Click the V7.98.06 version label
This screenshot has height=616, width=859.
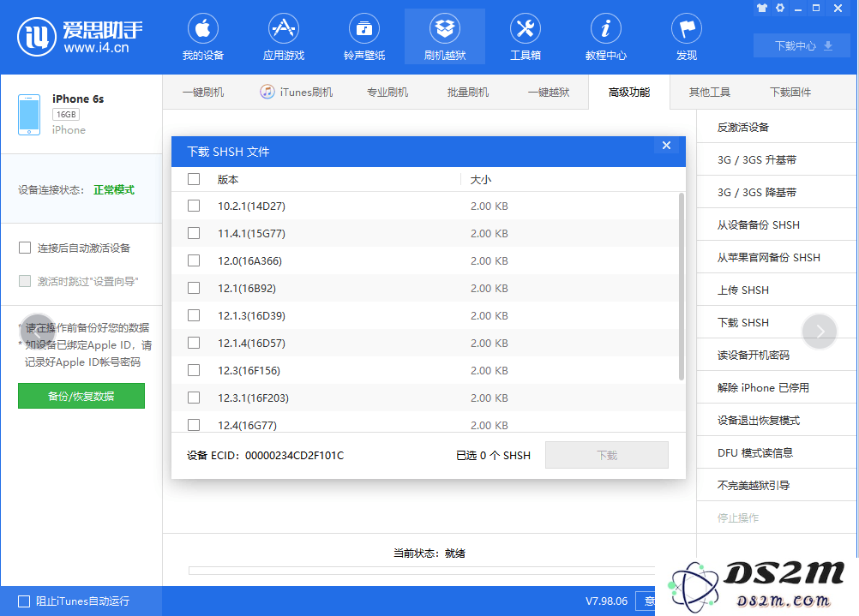click(x=606, y=601)
